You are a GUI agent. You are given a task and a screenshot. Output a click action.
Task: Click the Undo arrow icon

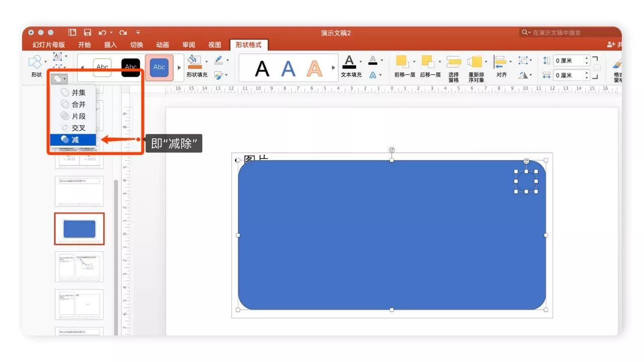point(103,33)
